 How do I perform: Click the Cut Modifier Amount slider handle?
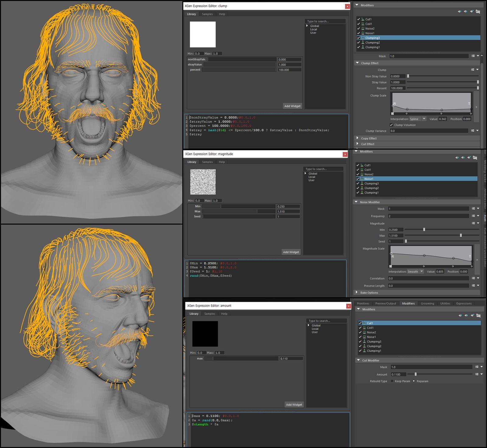click(x=415, y=374)
